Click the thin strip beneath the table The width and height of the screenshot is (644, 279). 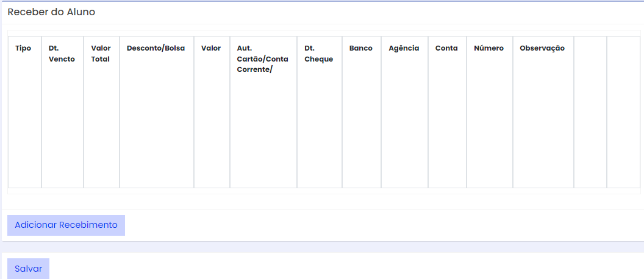point(323,191)
